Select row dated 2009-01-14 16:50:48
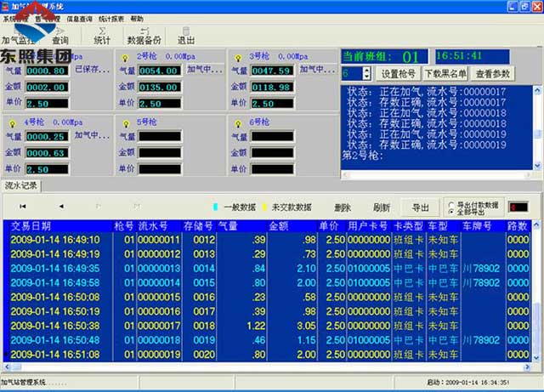Image resolution: width=544 pixels, height=392 pixels. (269, 340)
